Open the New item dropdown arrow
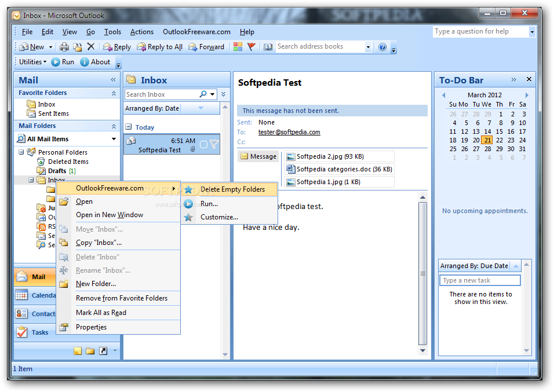 click(x=50, y=47)
